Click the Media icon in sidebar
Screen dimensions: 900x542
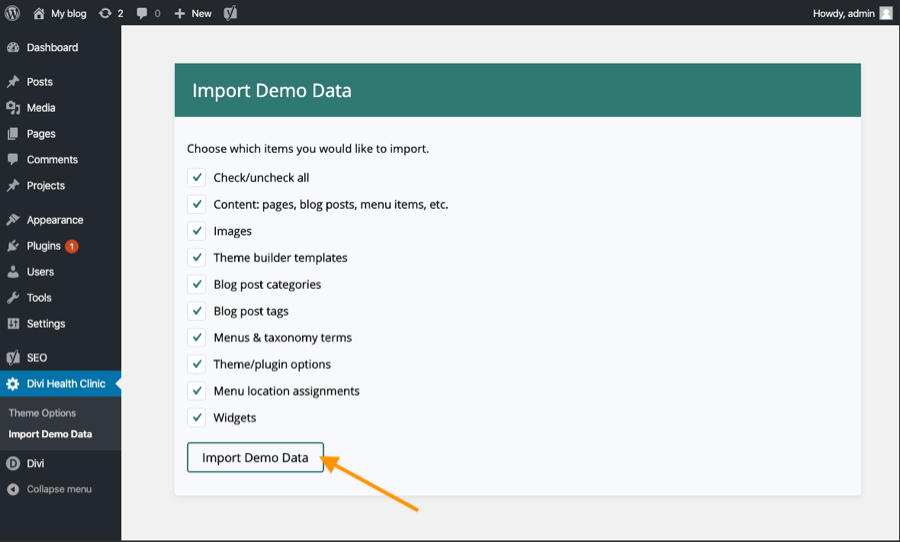(x=13, y=108)
